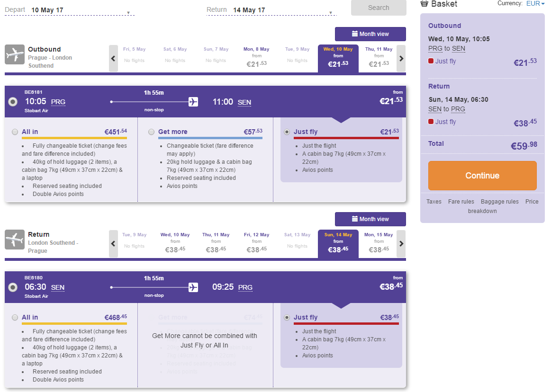Show earlier outbound dates with left arrow
The height and width of the screenshot is (392, 551).
pos(113,58)
